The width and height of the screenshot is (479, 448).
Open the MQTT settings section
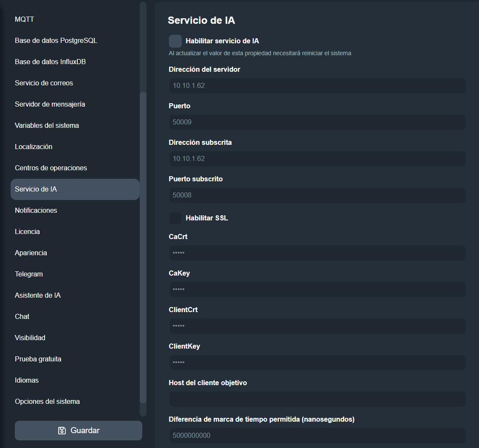24,20
